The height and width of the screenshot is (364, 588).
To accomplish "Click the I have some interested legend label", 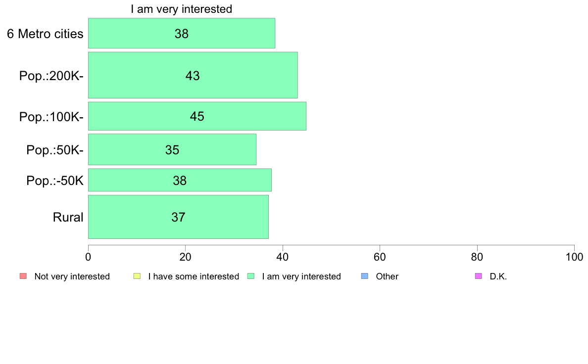I will point(194,276).
